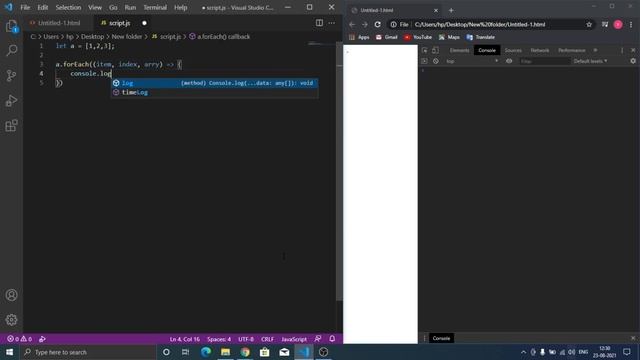Open the Performance tab
Screen dimensions: 640x360
pos(571,50)
